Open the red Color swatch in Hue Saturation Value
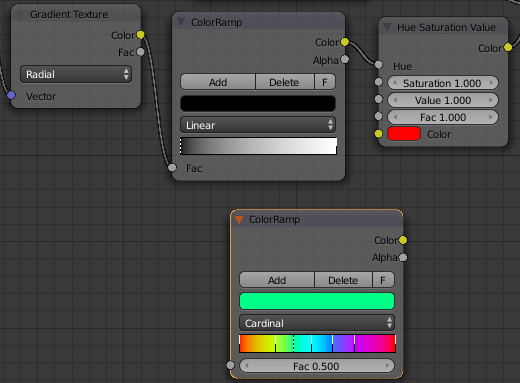This screenshot has height=383, width=520. pyautogui.click(x=404, y=134)
